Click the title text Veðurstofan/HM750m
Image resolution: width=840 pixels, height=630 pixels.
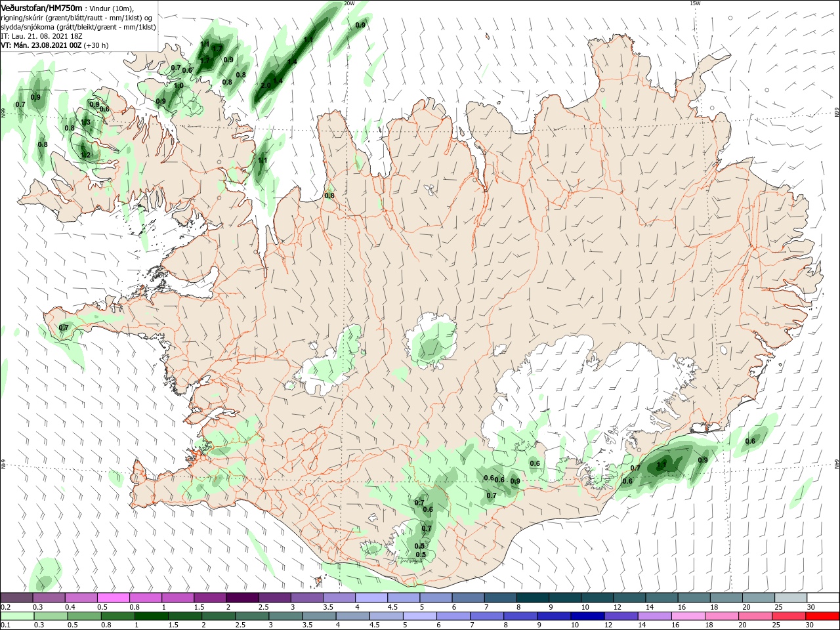41,8
